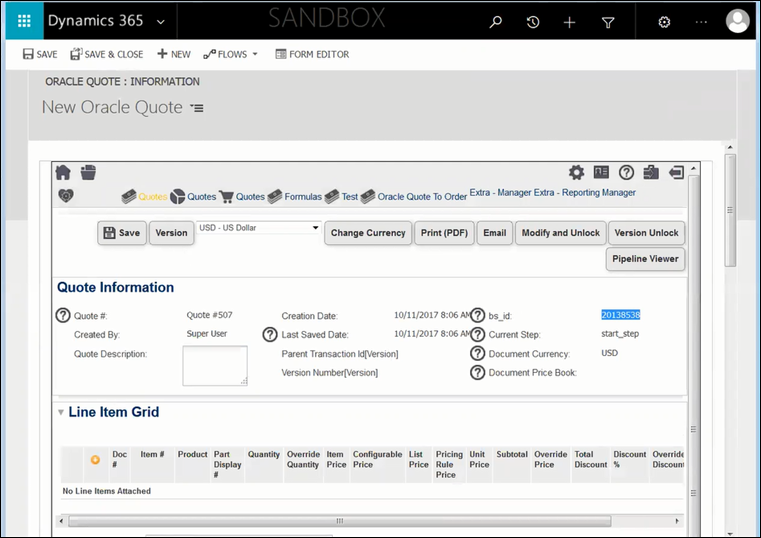Open the help question mark in Oracle toolbar
The height and width of the screenshot is (538, 761).
pyautogui.click(x=626, y=172)
